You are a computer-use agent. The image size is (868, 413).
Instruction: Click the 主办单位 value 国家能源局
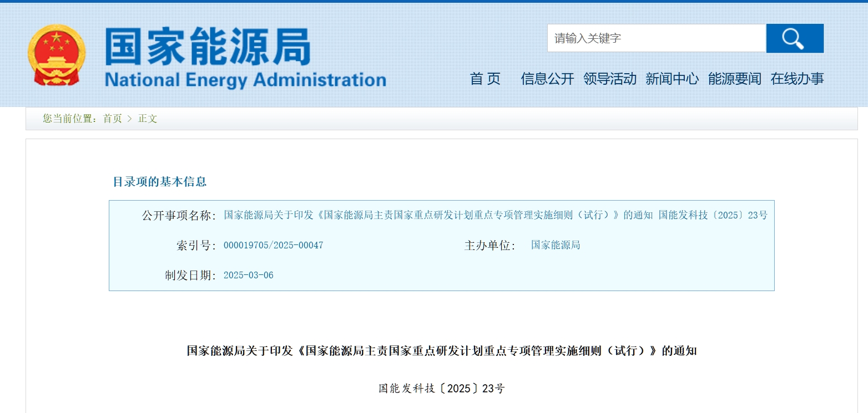pyautogui.click(x=555, y=245)
